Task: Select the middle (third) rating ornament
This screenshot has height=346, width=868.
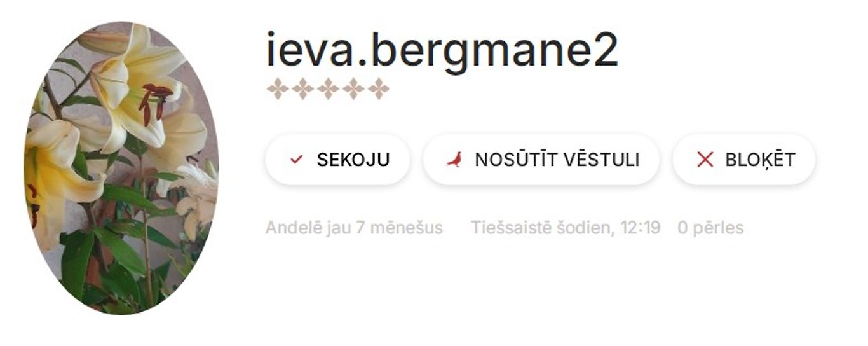Action: point(328,89)
